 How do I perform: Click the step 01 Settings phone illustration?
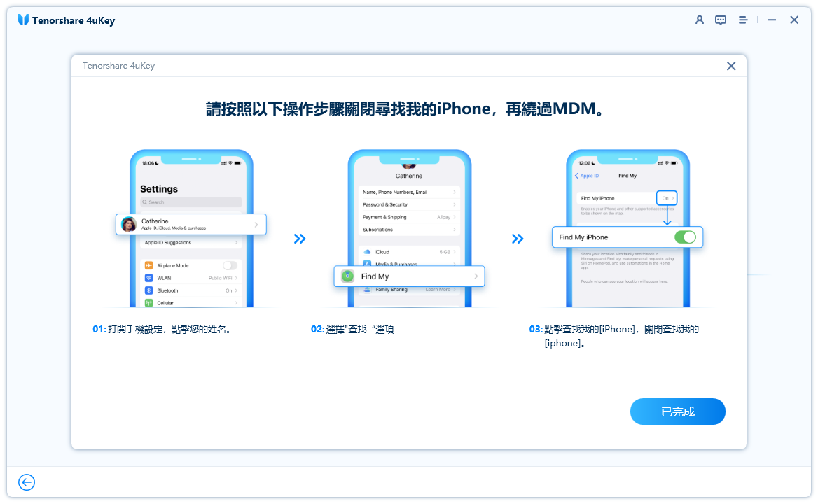tap(191, 228)
